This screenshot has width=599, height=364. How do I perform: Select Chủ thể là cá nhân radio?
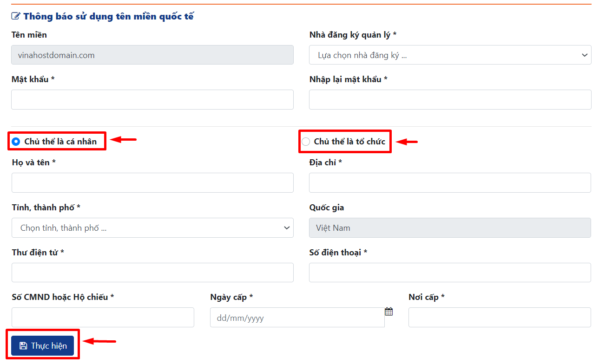tap(16, 142)
